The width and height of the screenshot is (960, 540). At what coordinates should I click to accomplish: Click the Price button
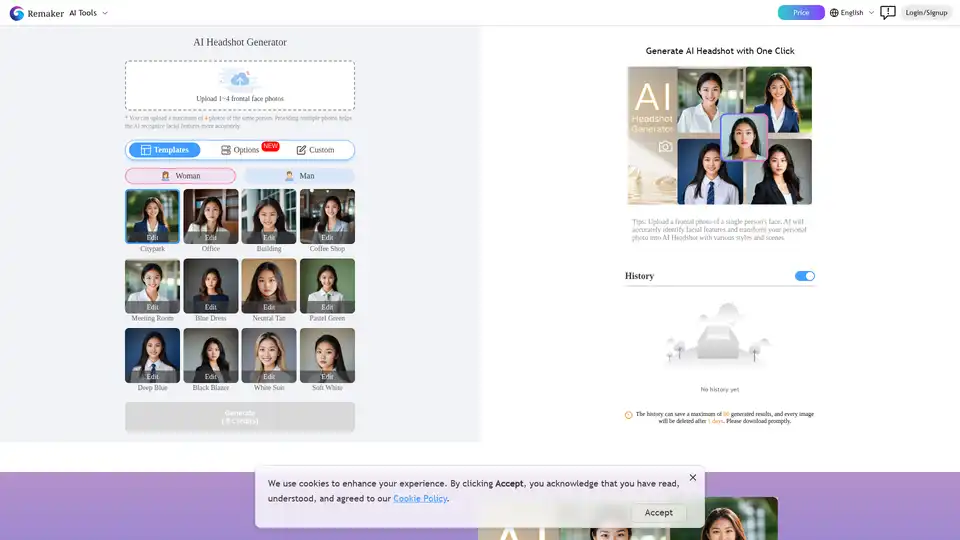[x=801, y=13]
